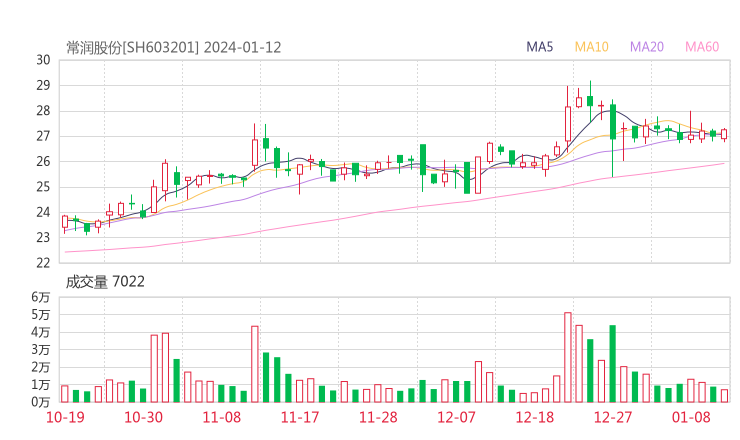The height and width of the screenshot is (440, 740).
Task: Click the 01-08 date label
Action: (x=691, y=417)
